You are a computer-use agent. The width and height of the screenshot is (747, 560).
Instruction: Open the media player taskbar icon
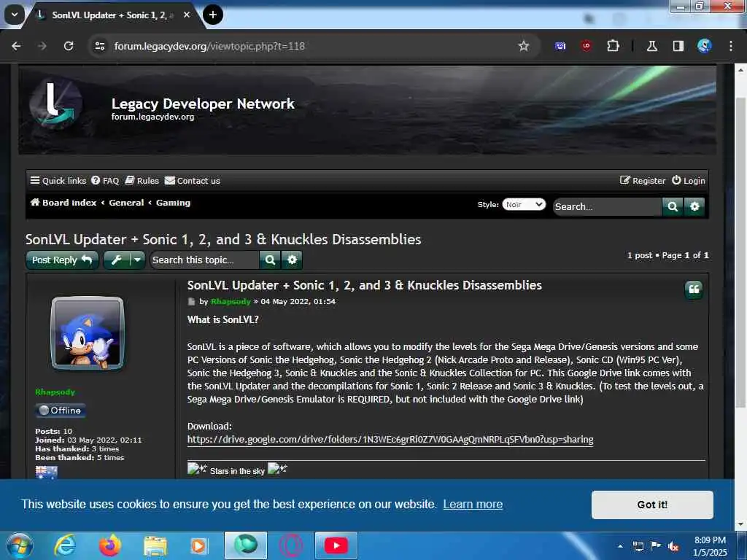[198, 545]
